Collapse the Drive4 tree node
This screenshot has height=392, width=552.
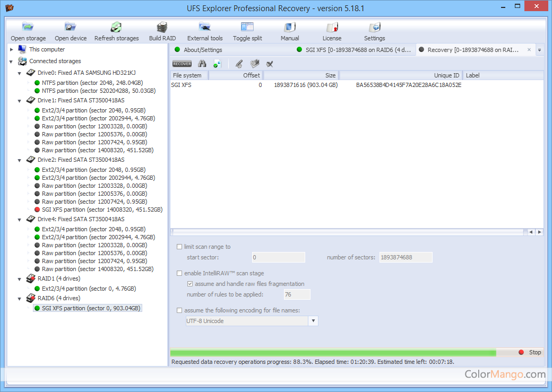click(x=19, y=220)
